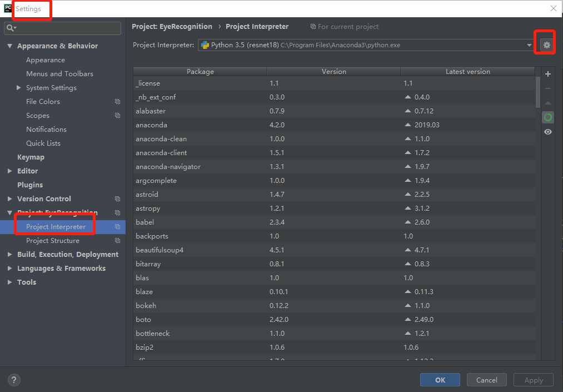The width and height of the screenshot is (563, 392).
Task: Click latest version 0.11.3 of blaze
Action: coord(424,291)
